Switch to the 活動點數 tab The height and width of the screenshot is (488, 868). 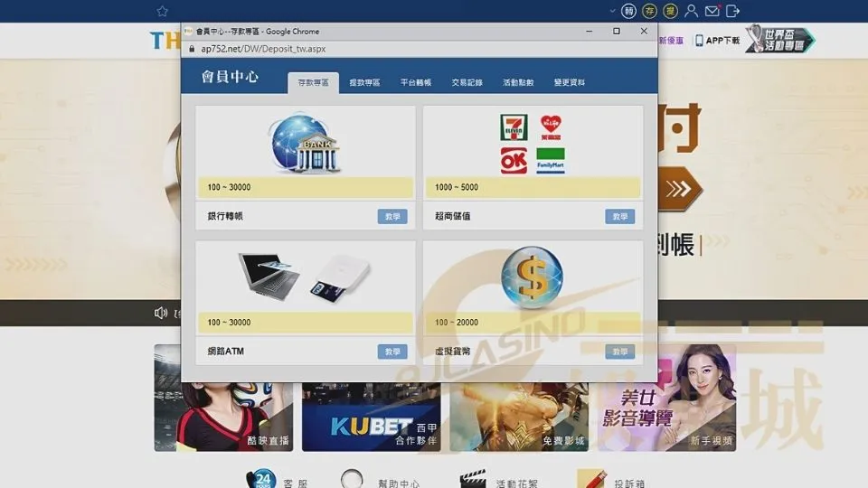pos(518,82)
